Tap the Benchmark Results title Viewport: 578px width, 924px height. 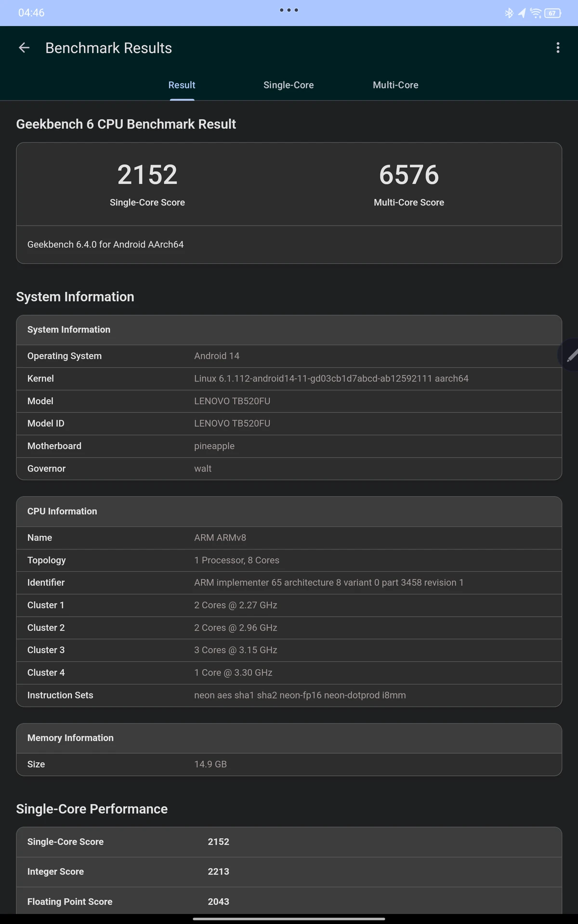click(x=108, y=48)
